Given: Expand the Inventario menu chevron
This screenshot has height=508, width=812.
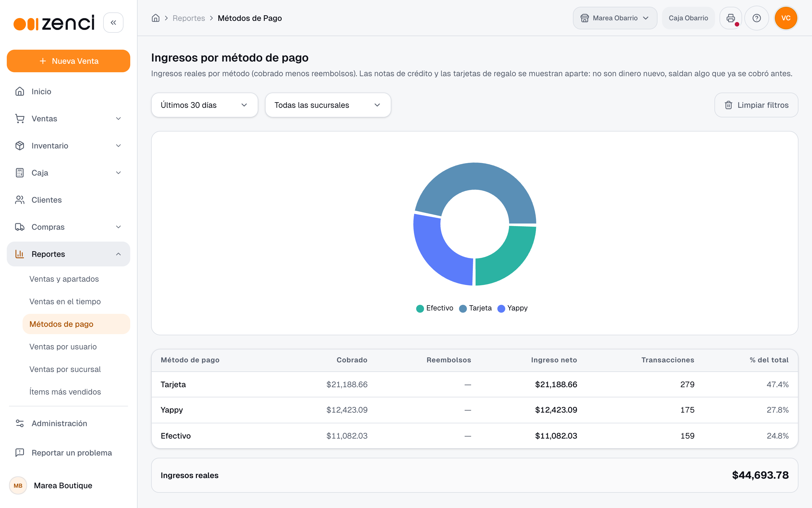Looking at the screenshot, I should click(x=118, y=145).
